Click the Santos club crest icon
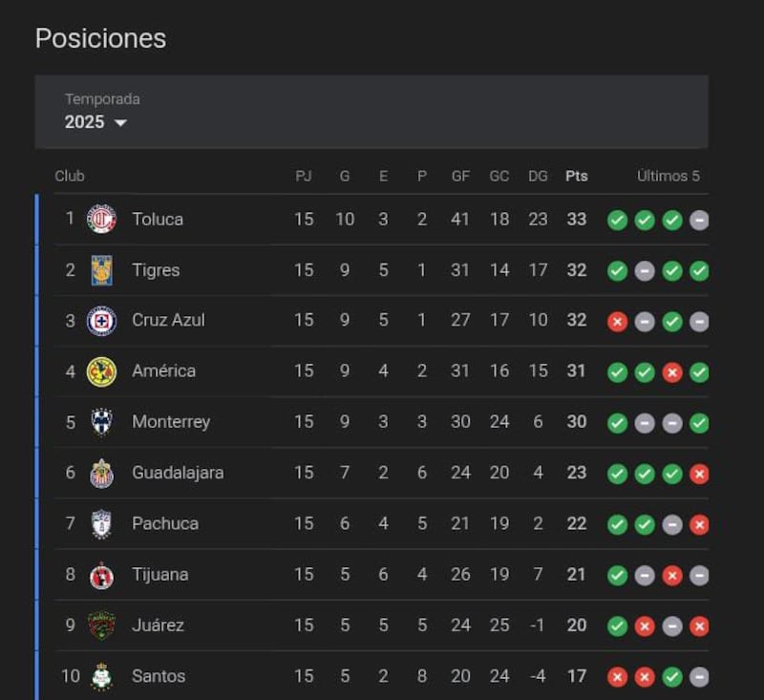Screen dimensions: 764x700 coord(101,676)
